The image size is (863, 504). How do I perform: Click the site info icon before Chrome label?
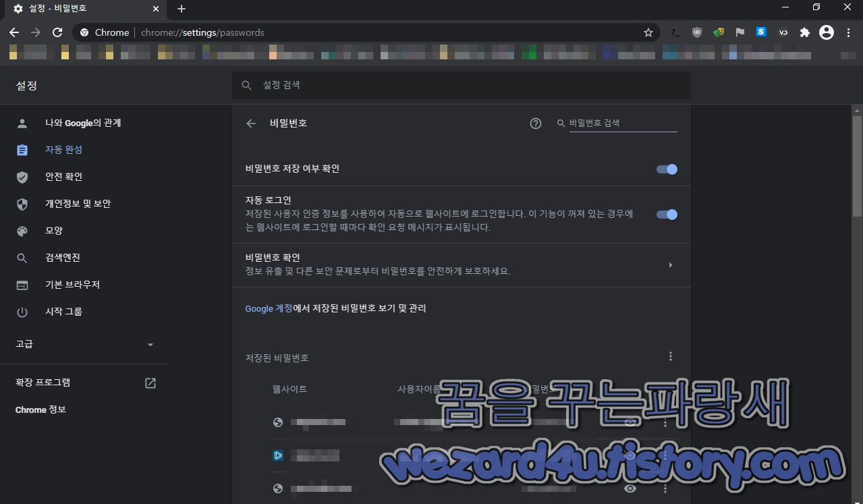(x=84, y=32)
